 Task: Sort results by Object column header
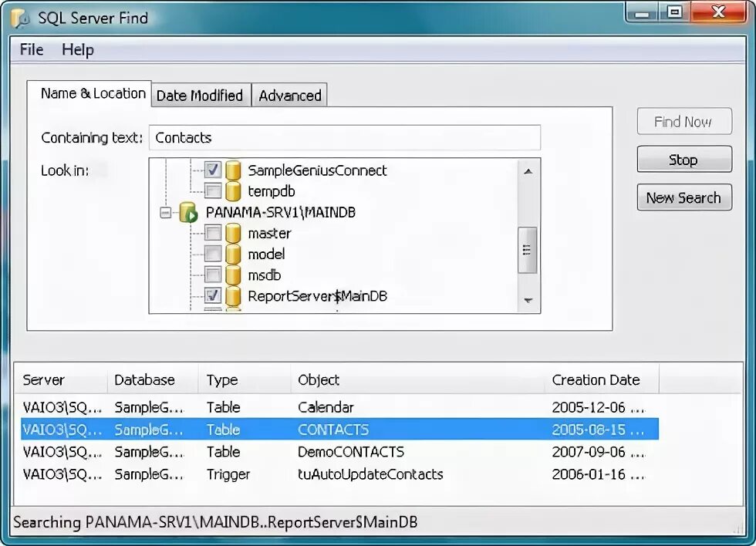417,380
